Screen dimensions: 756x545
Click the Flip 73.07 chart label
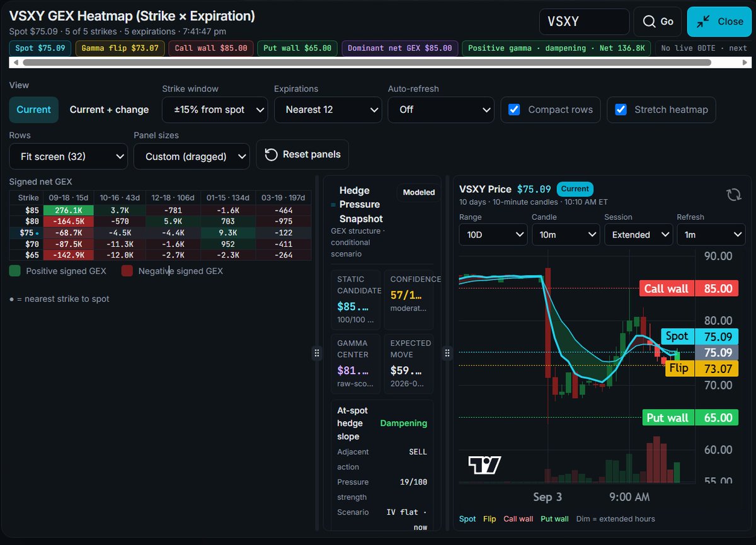(x=702, y=369)
